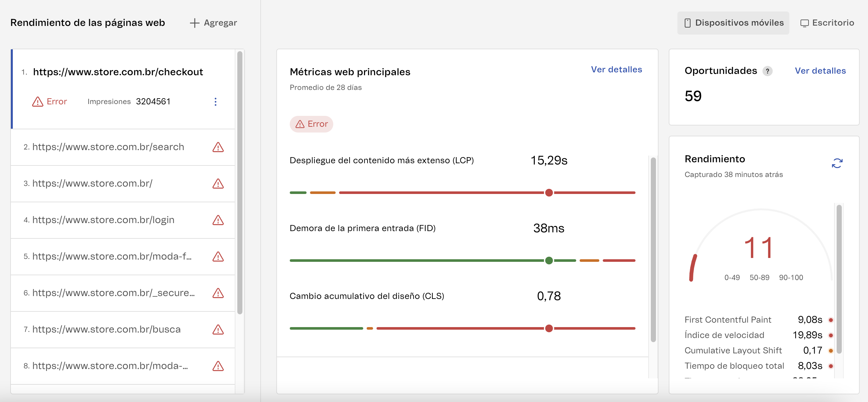
Task: Open Ver detalles for Métricas web principales
Action: click(x=616, y=69)
